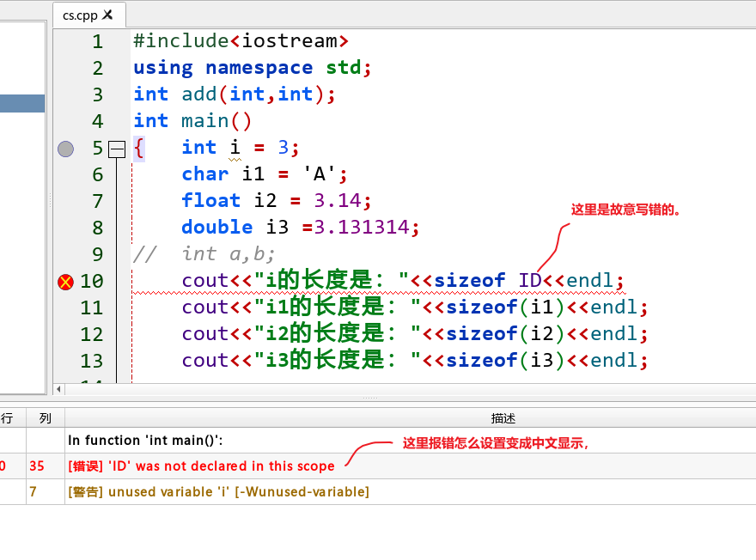Click the splitter handle between editor and messages
Screen dimensions: 756x560
click(x=369, y=398)
